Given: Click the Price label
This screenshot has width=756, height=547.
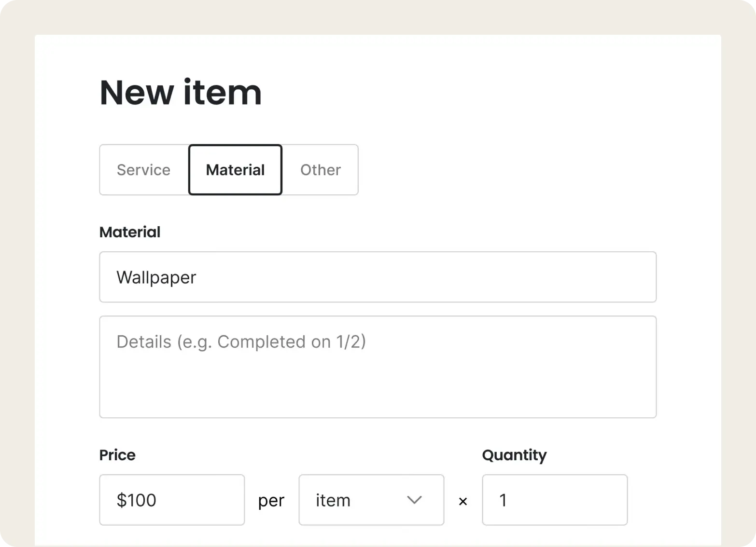Looking at the screenshot, I should [117, 455].
